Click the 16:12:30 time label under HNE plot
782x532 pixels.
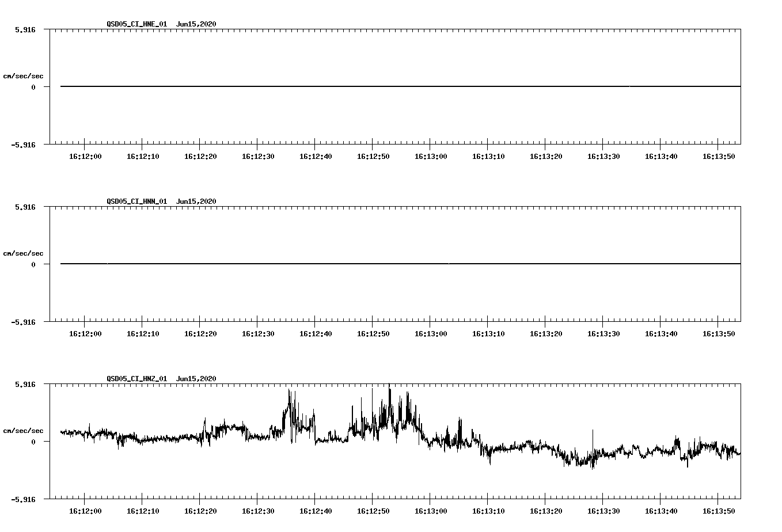pyautogui.click(x=258, y=157)
